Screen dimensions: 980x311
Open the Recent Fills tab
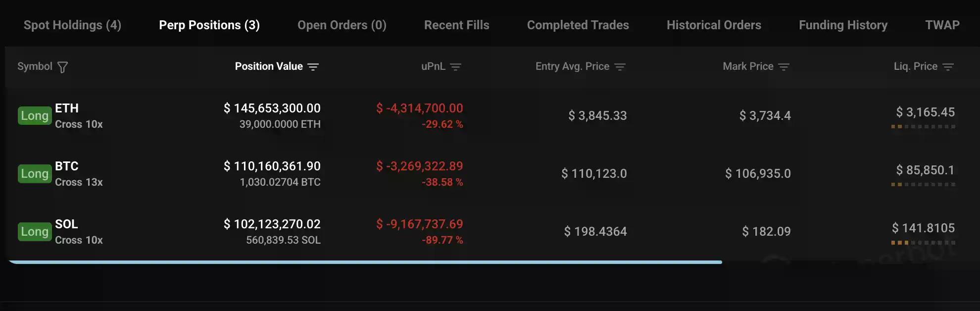click(x=456, y=25)
